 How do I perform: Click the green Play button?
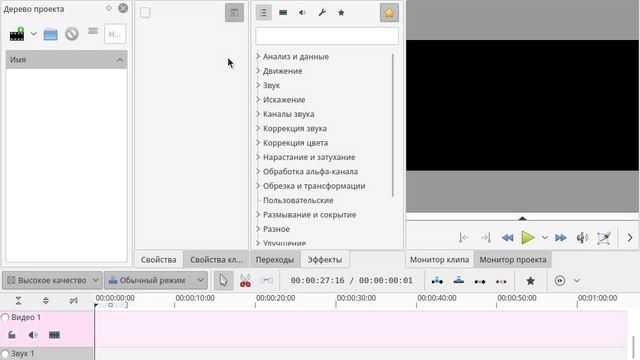click(528, 238)
